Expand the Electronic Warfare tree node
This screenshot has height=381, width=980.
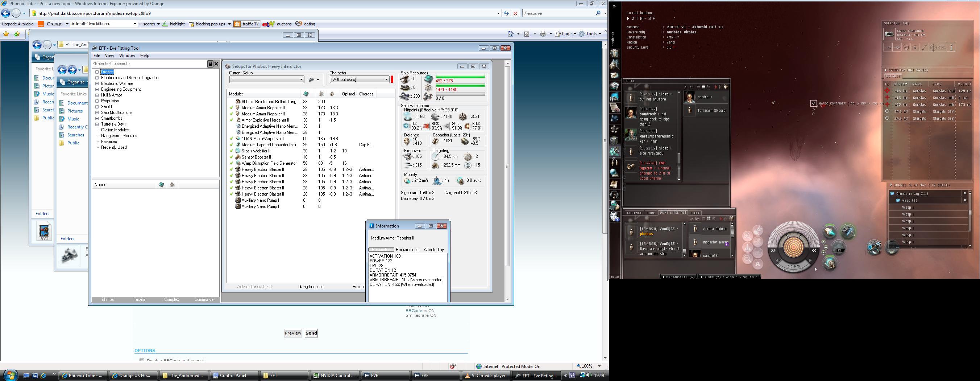click(97, 83)
